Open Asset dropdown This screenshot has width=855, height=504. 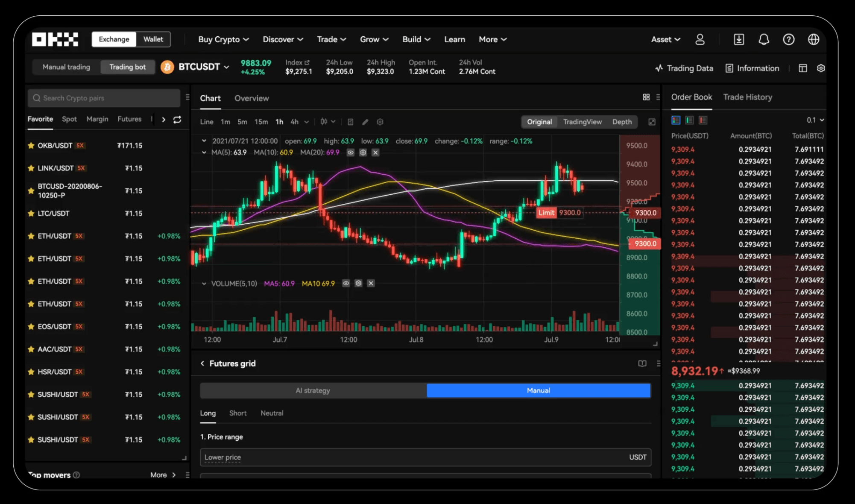pyautogui.click(x=665, y=39)
